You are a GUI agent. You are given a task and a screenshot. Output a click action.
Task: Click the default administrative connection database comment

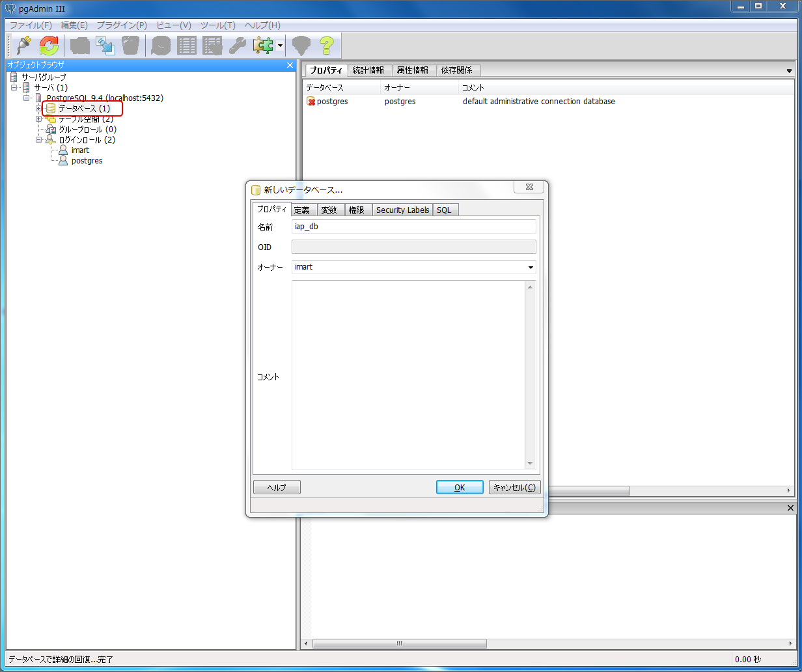pos(539,102)
